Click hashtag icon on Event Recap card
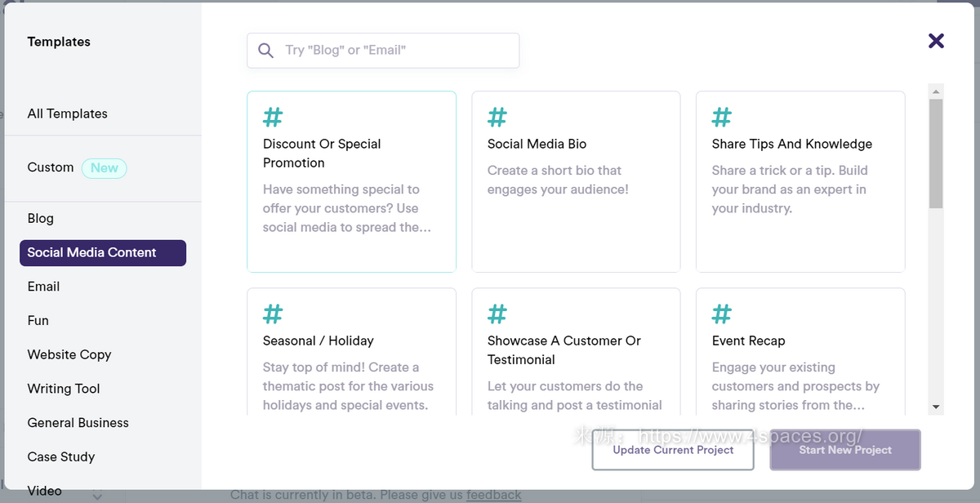980x503 pixels. click(722, 314)
